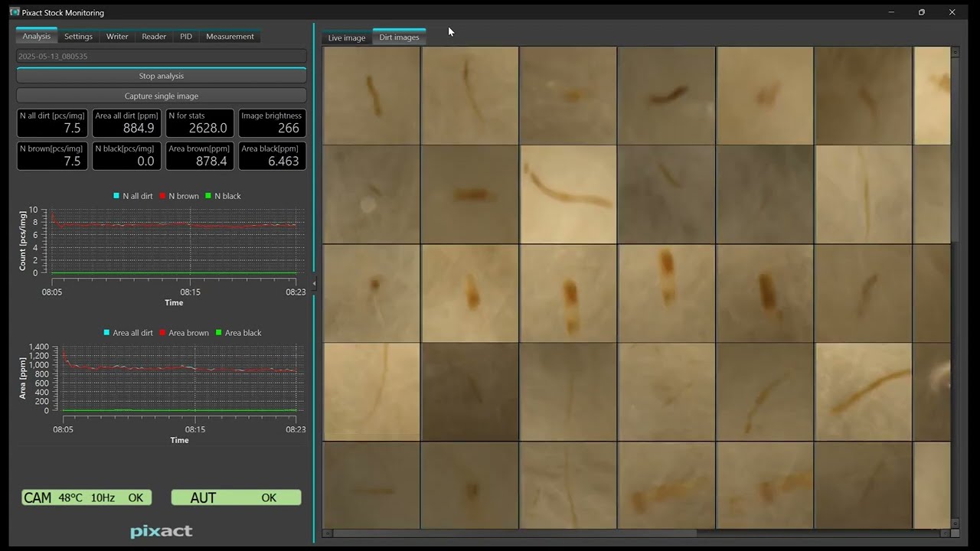Viewport: 980px width, 551px height.
Task: Open the Writer tab
Action: pyautogui.click(x=117, y=36)
